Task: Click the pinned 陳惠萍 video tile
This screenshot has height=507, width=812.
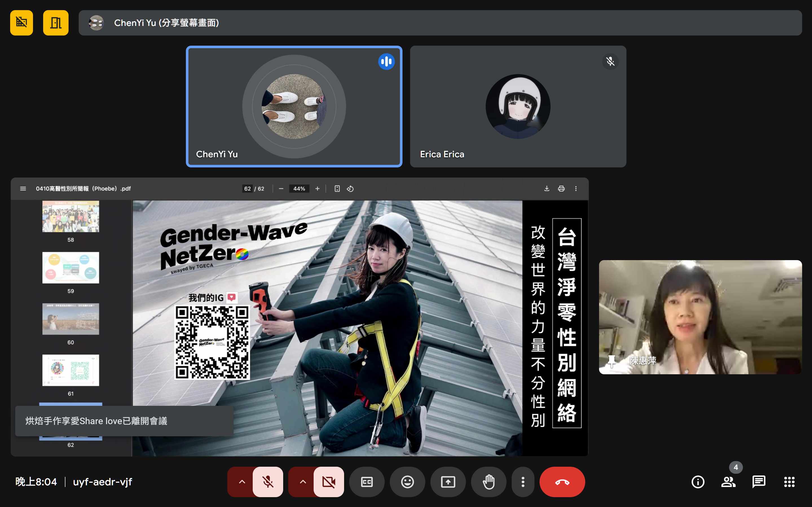Action: point(700,317)
